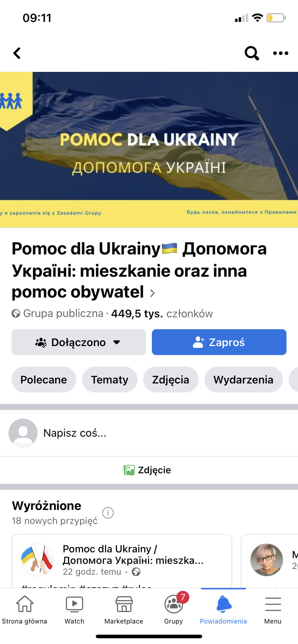Viewport: 298px width, 644px height.
Task: Open the Grupy icon with badge
Action: [x=174, y=604]
